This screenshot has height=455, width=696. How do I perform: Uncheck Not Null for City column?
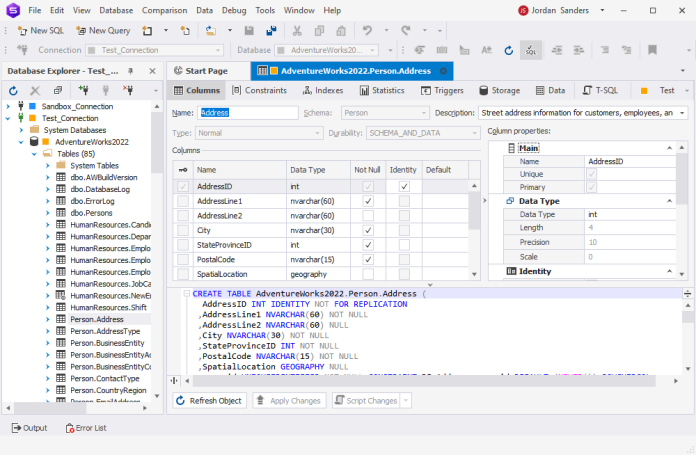pyautogui.click(x=368, y=230)
